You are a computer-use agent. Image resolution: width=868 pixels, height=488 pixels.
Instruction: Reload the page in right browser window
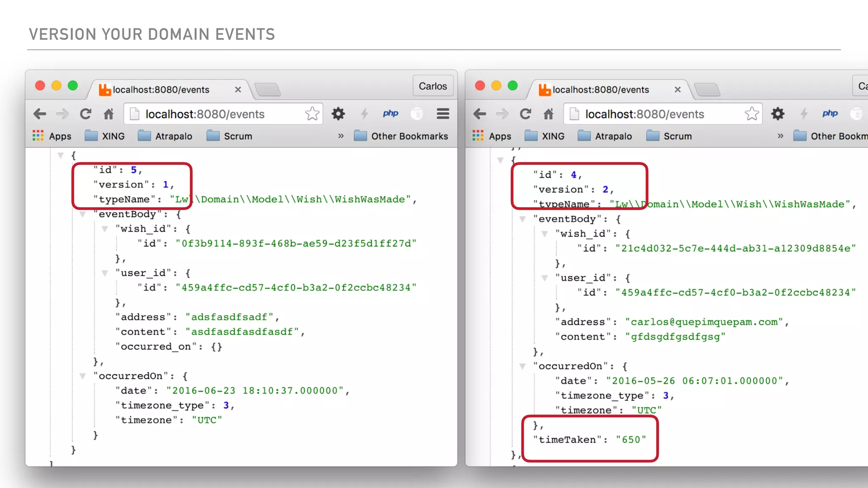coord(526,114)
